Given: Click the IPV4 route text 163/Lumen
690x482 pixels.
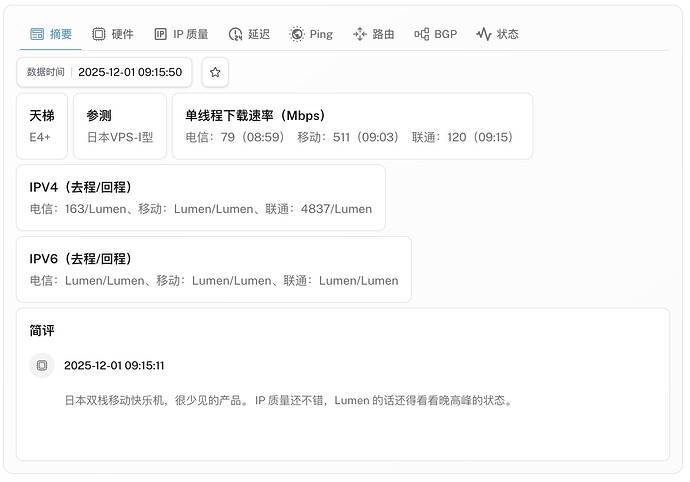Looking at the screenshot, I should point(201,209).
